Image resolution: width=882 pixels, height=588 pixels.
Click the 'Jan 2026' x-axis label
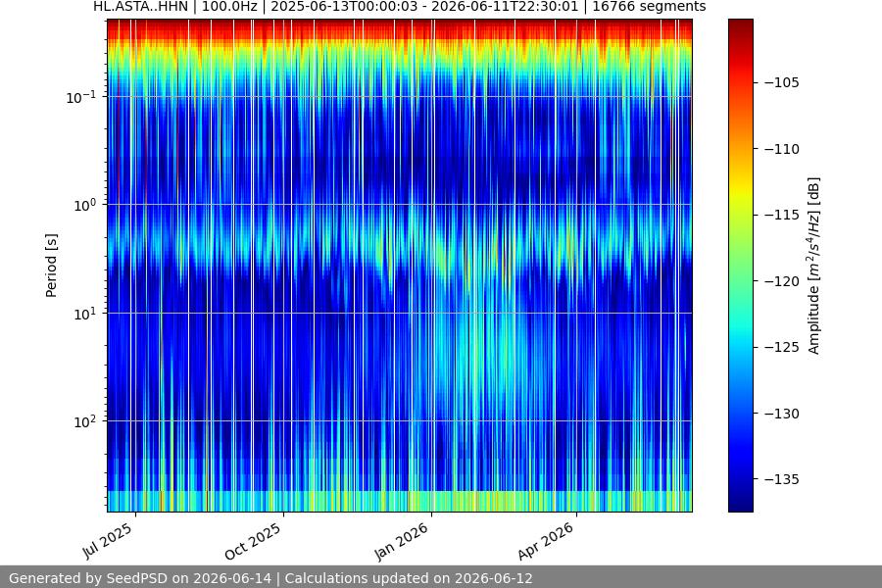coord(402,541)
